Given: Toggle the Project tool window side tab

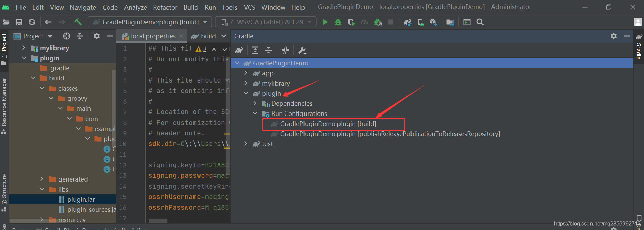Looking at the screenshot, I should [4, 50].
